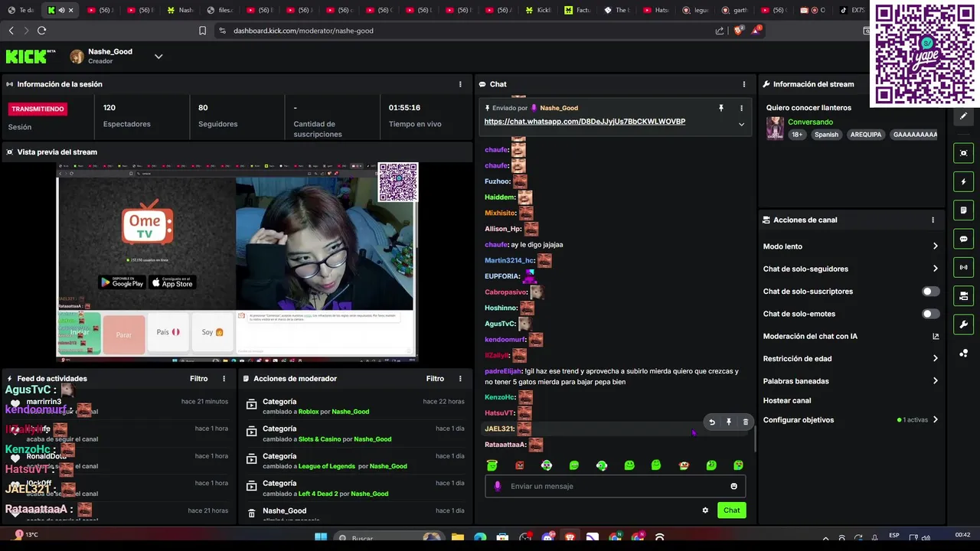Insert the angry red emote

[x=520, y=465]
